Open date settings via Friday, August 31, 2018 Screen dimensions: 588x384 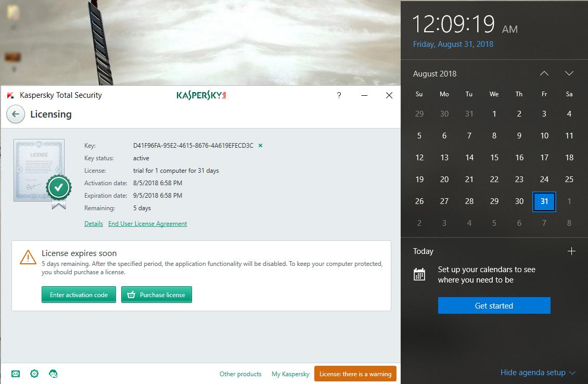point(453,44)
